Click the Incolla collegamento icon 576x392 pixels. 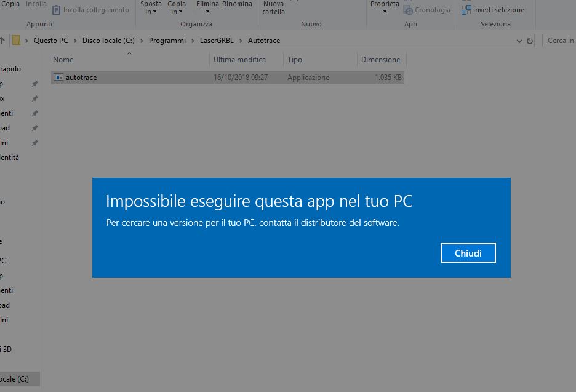56,10
